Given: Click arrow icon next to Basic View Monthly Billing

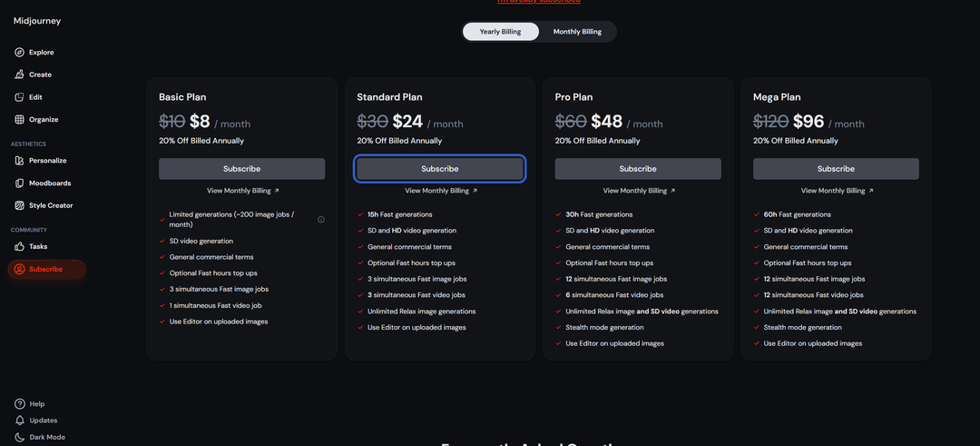Looking at the screenshot, I should point(277,191).
